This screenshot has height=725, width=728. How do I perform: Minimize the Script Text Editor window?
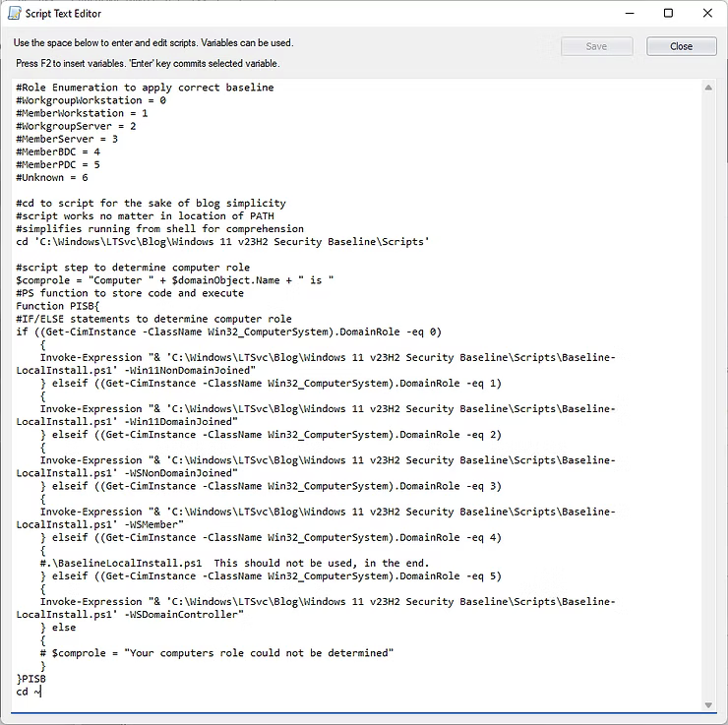click(x=630, y=14)
